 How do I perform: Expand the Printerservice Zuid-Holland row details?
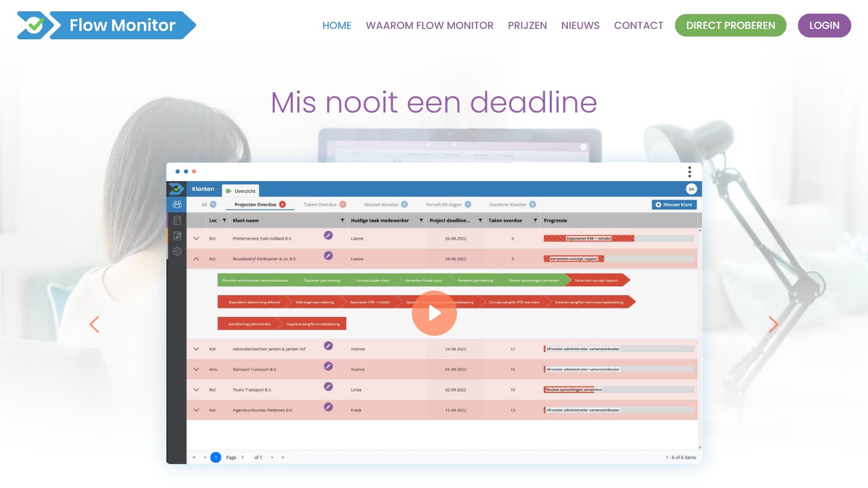click(x=196, y=238)
